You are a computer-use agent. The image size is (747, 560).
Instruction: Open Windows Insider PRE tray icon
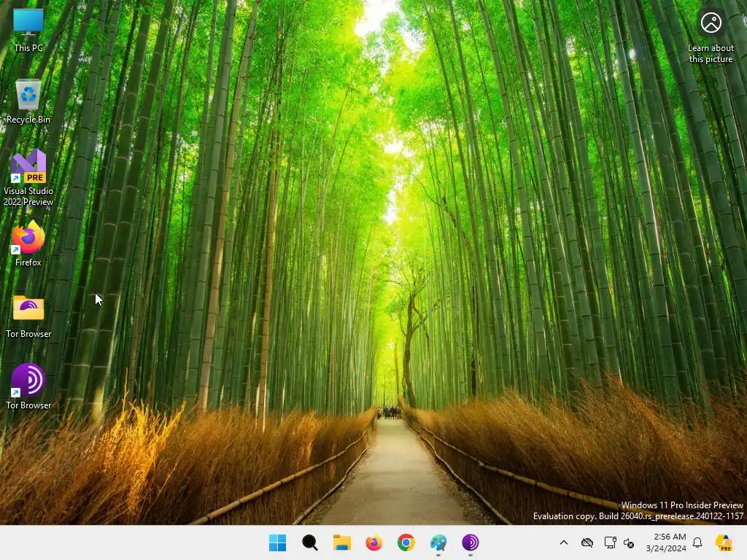coord(724,542)
